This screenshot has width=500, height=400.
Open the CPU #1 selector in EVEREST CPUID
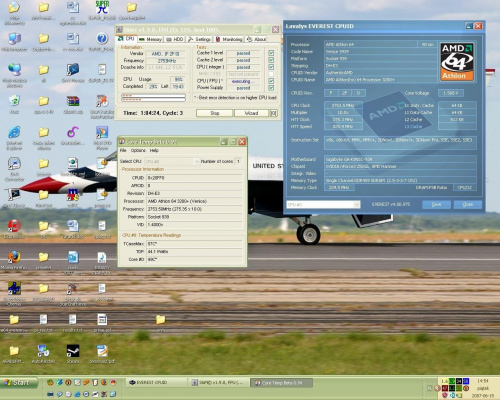(x=323, y=204)
